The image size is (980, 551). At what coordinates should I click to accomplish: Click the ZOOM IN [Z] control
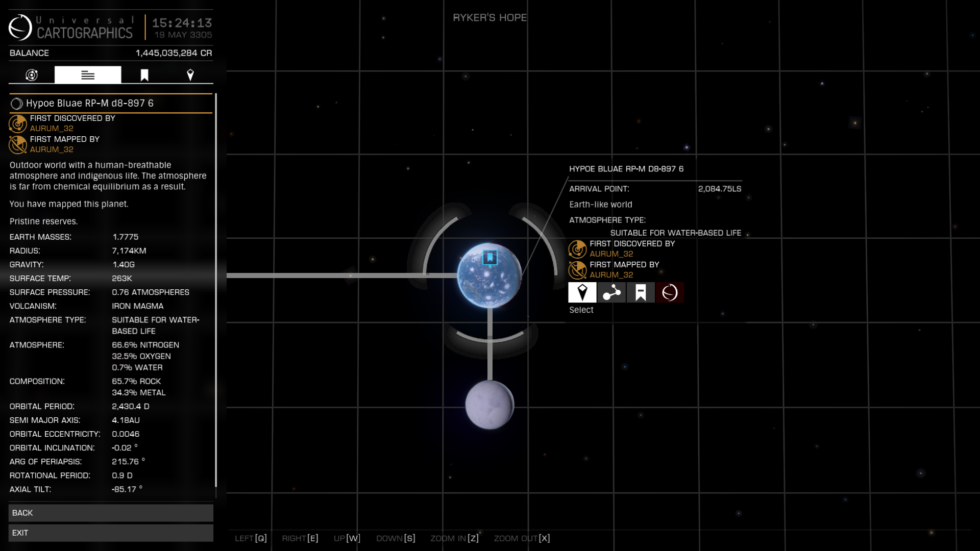click(x=455, y=538)
